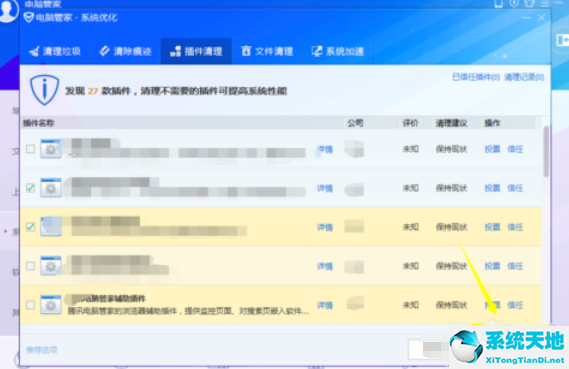Image resolution: width=569 pixels, height=369 pixels.
Task: Open 详情 for the fourth plugin row
Action: [x=325, y=266]
